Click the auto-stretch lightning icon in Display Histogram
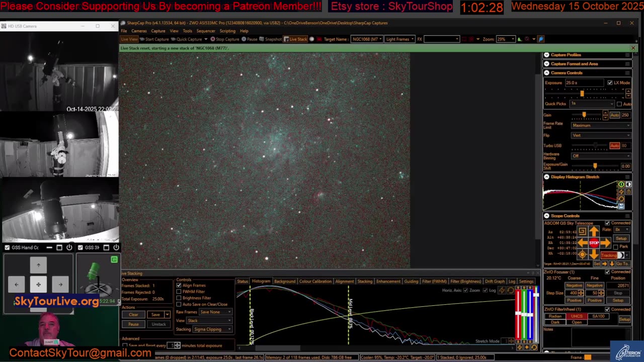The height and width of the screenshot is (362, 644). (621, 192)
